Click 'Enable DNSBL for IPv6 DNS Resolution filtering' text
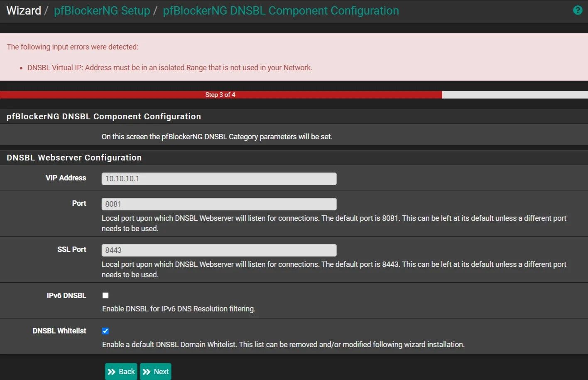The width and height of the screenshot is (588, 380). (179, 309)
